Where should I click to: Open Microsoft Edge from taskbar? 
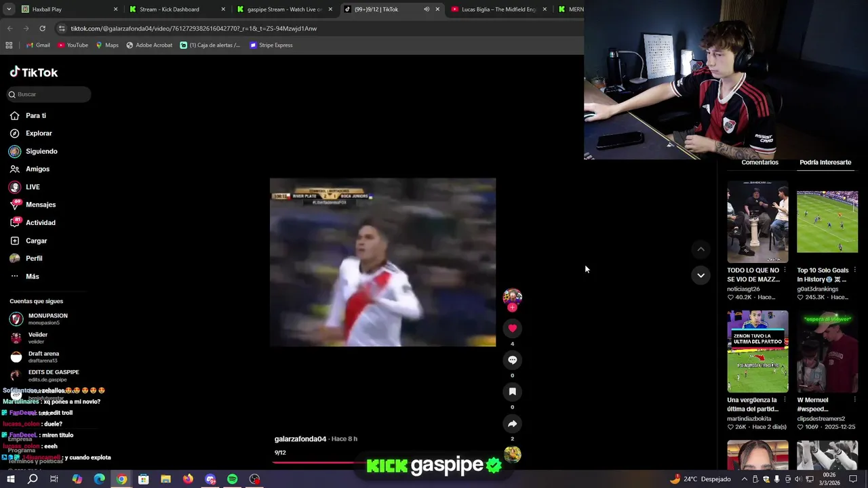pos(99,479)
